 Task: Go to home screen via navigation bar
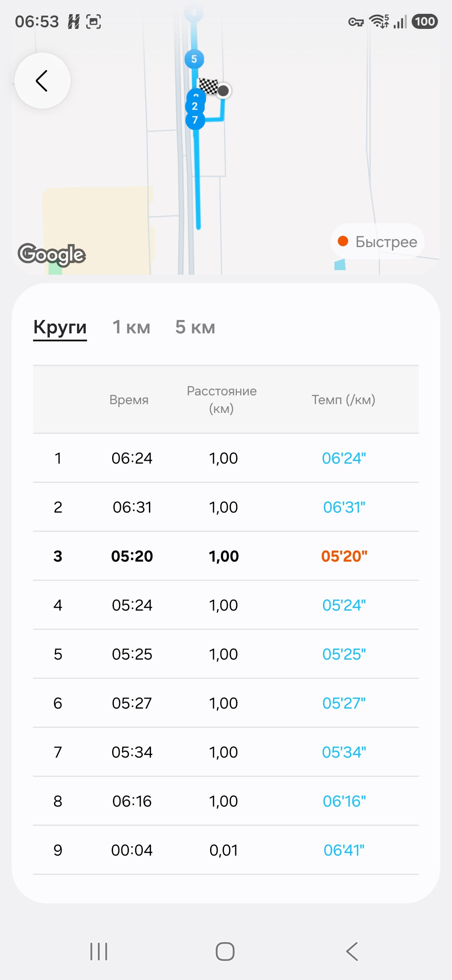coord(225,952)
